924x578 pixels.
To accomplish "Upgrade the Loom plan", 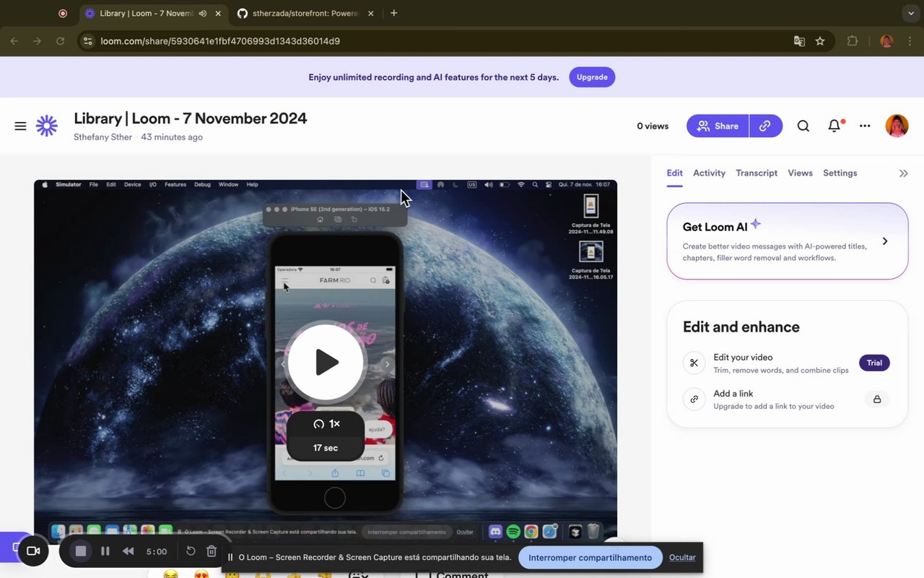I will tap(592, 77).
